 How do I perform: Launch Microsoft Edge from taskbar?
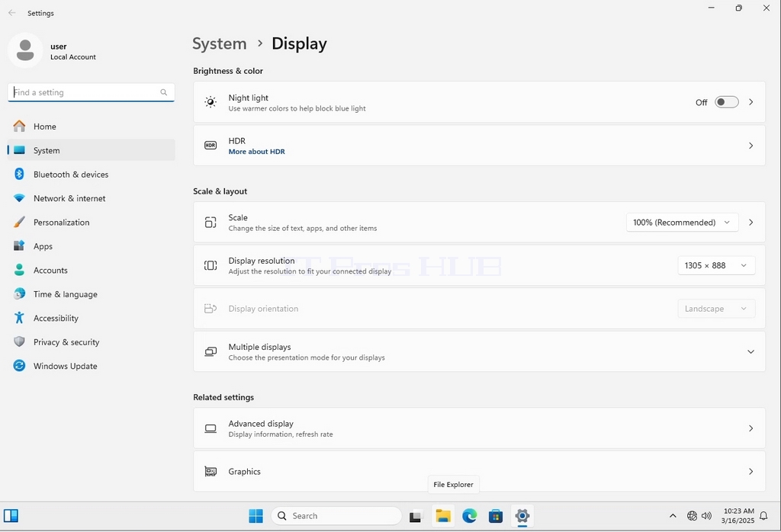coord(469,516)
